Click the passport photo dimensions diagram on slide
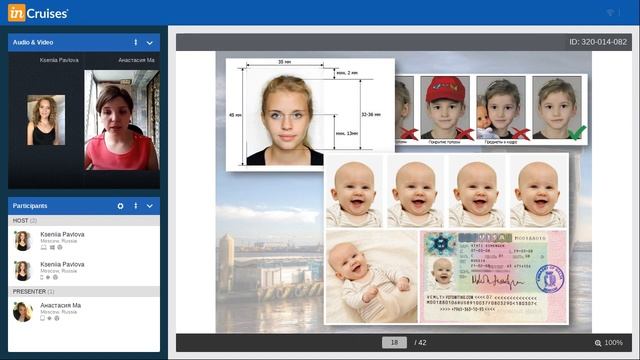This screenshot has width=640, height=360. pyautogui.click(x=310, y=114)
